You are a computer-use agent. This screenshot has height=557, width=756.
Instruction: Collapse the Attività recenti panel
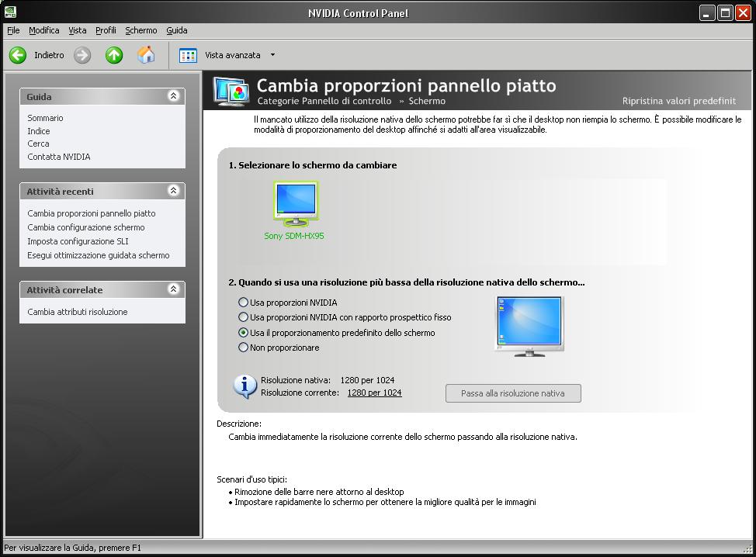tap(174, 191)
